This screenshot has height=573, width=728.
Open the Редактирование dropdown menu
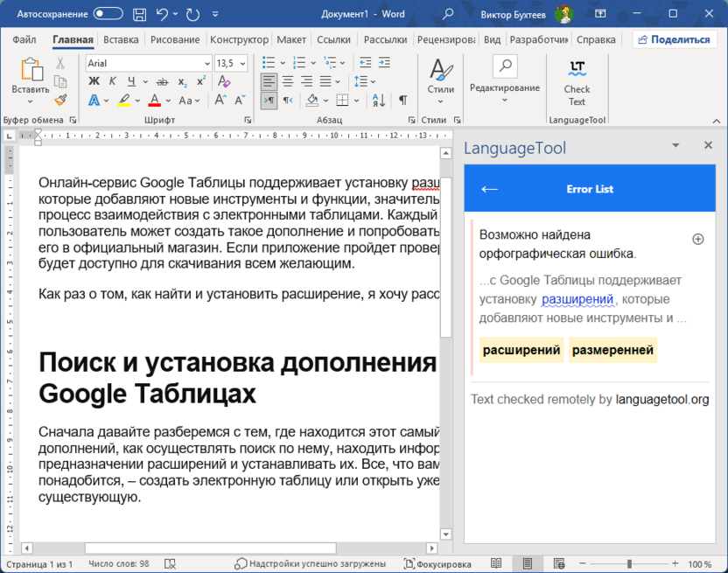click(505, 88)
